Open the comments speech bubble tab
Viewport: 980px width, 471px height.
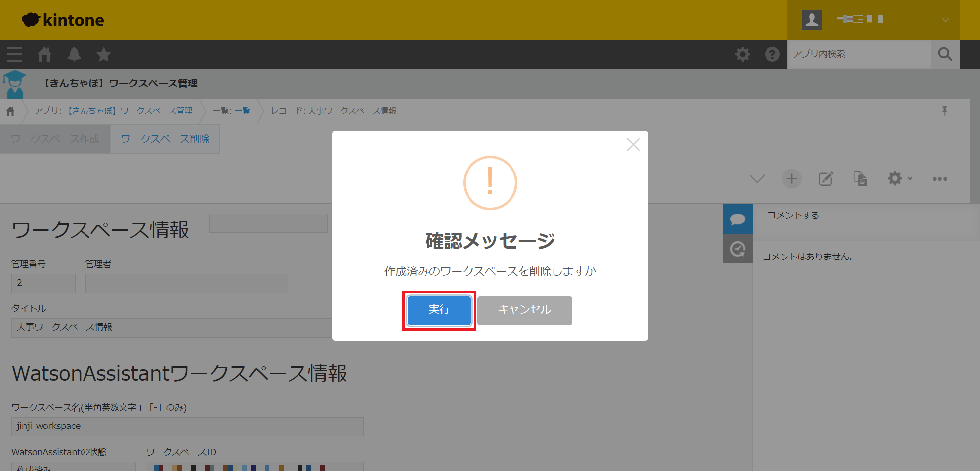(x=737, y=219)
